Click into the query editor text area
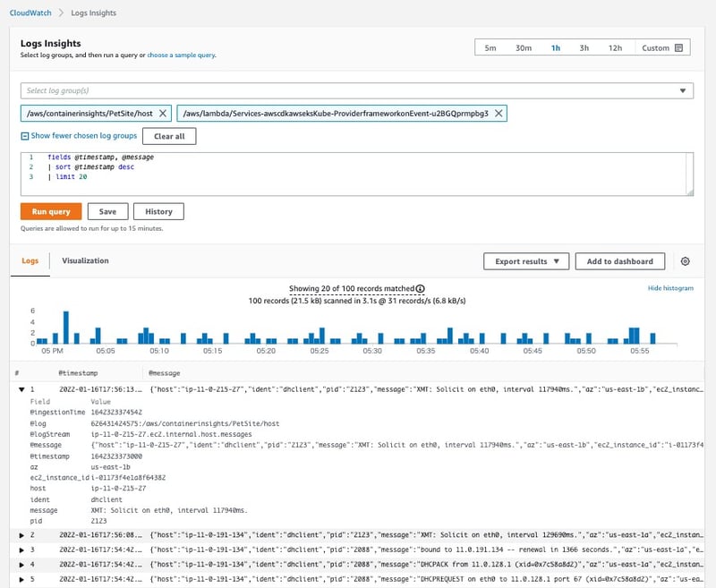Viewport: 716px width, 588px height. pyautogui.click(x=356, y=174)
